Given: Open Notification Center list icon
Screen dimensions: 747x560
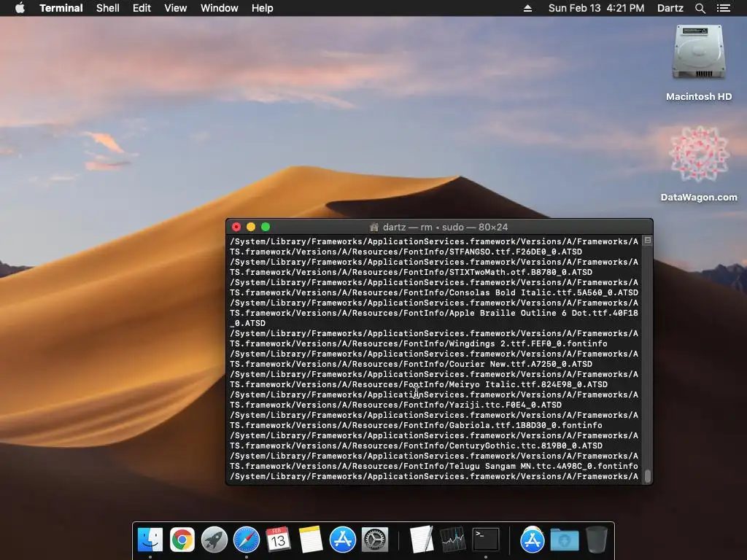Looking at the screenshot, I should [723, 8].
